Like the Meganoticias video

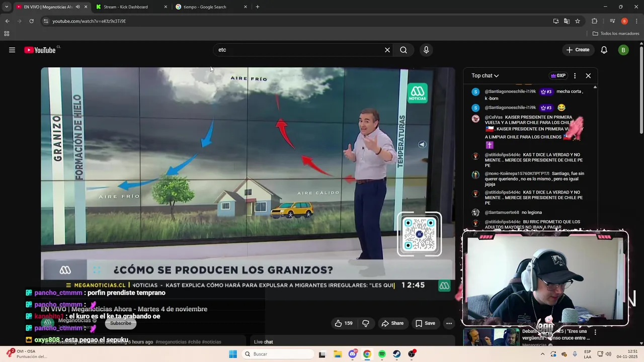343,323
